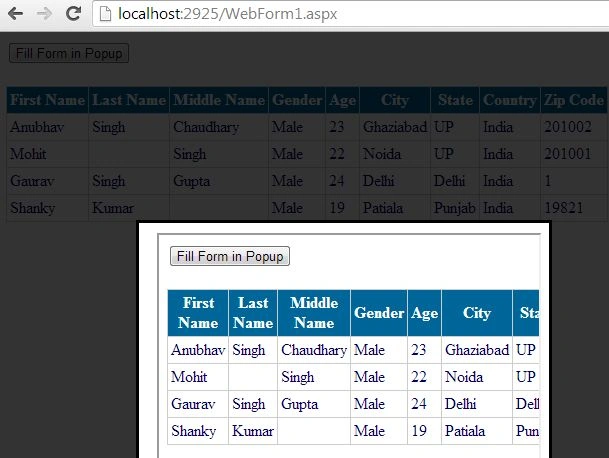Click Middle Name header in popup table
The width and height of the screenshot is (609, 458).
[x=314, y=313]
